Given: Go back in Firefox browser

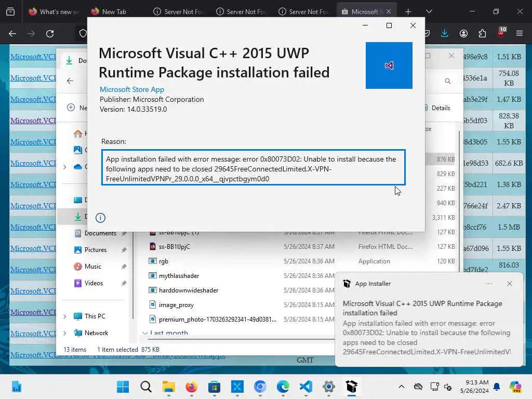Looking at the screenshot, I should point(12,34).
